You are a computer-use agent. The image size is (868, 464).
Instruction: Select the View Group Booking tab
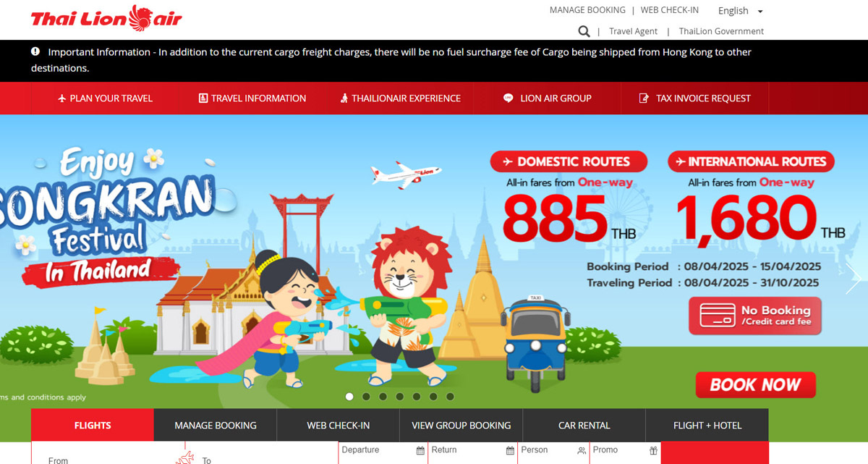click(461, 425)
